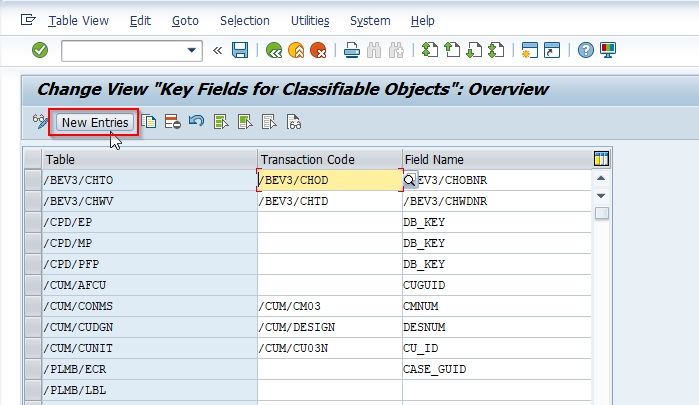Open the command field dropdown arrow
This screenshot has width=699, height=405.
tap(192, 50)
